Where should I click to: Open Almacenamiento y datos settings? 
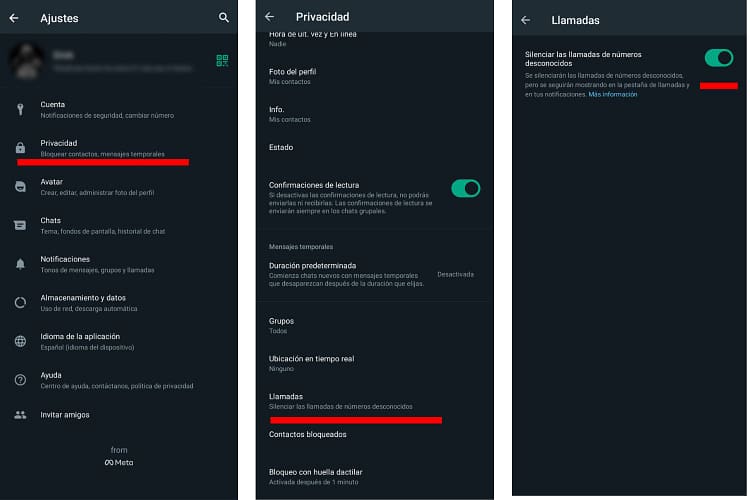(119, 303)
